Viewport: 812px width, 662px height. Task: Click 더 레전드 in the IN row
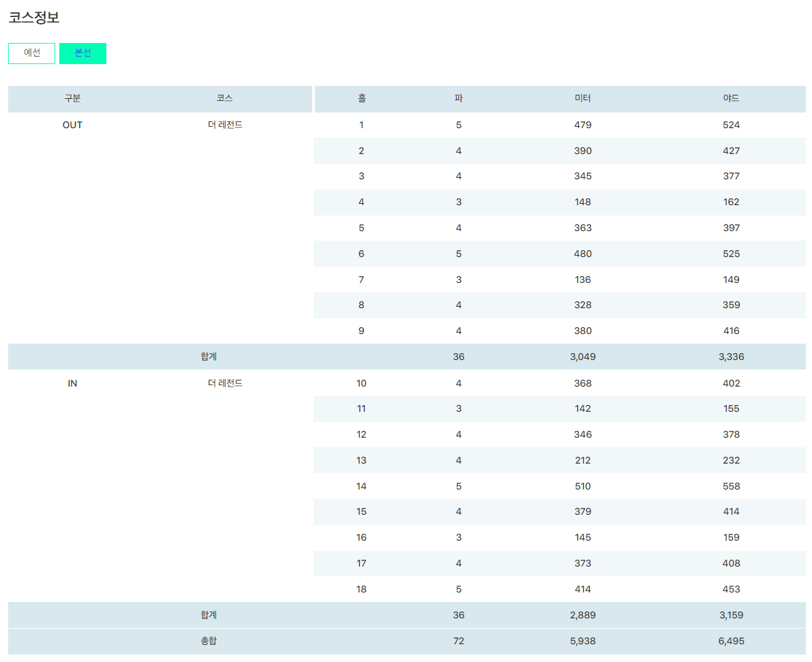pos(225,383)
